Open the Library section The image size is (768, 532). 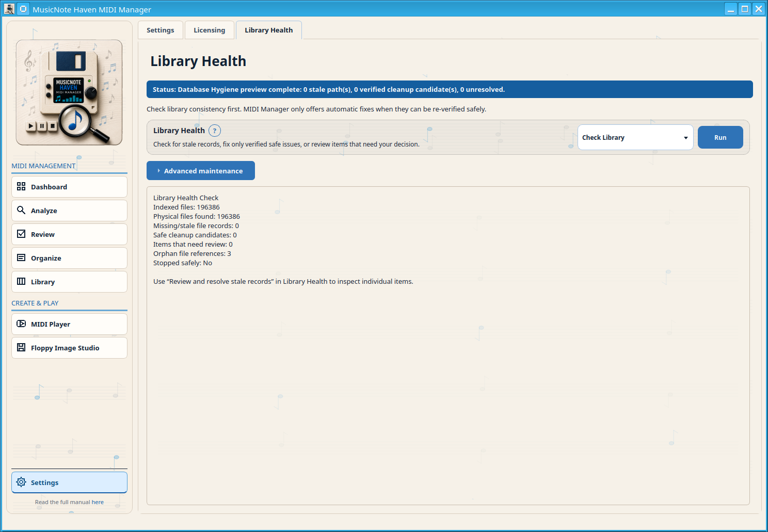point(69,282)
